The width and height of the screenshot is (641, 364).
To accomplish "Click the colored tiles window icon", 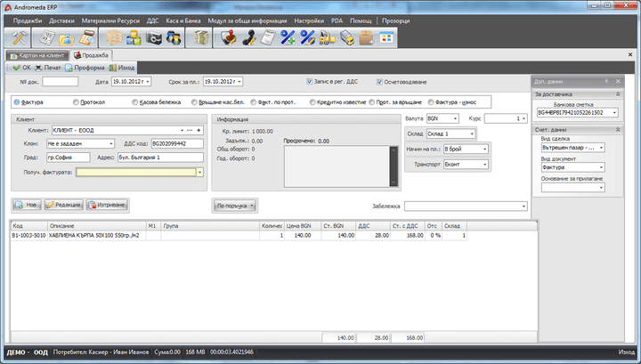I will point(386,38).
